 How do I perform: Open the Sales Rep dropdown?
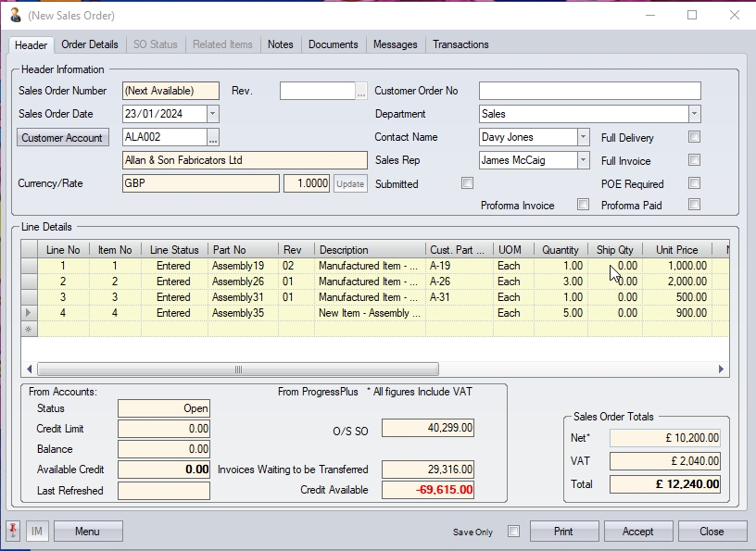[x=583, y=160]
